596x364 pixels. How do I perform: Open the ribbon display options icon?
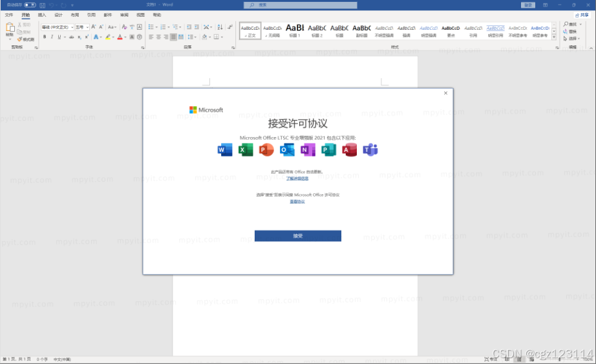tap(545, 5)
